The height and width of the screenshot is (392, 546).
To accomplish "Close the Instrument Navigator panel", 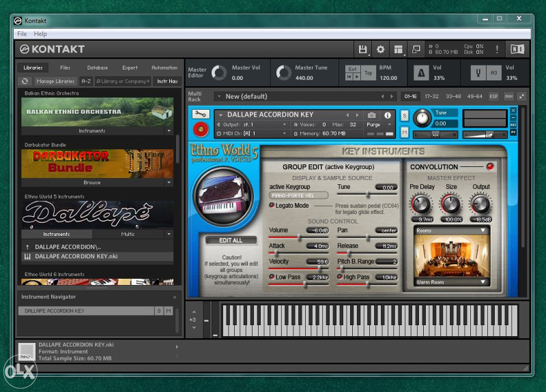I will pyautogui.click(x=175, y=297).
